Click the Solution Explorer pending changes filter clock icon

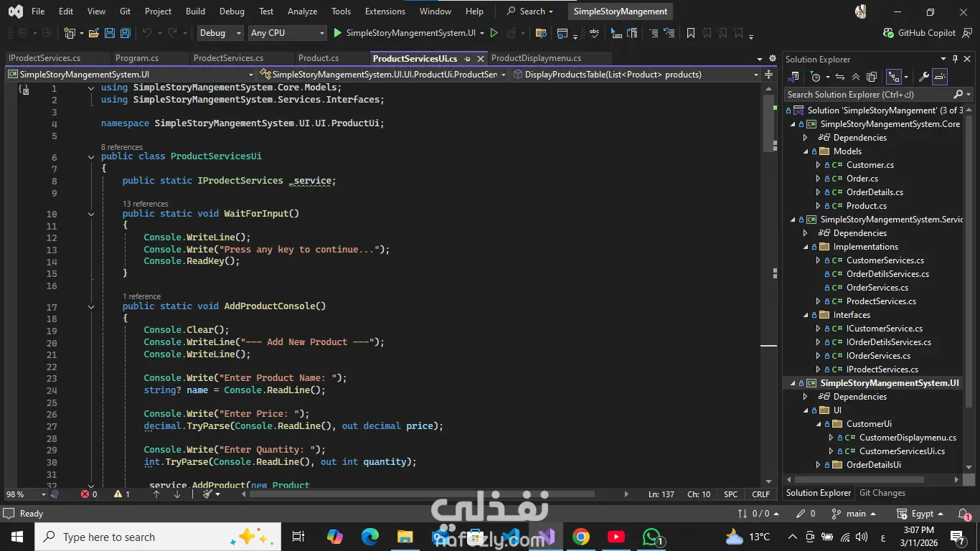815,77
